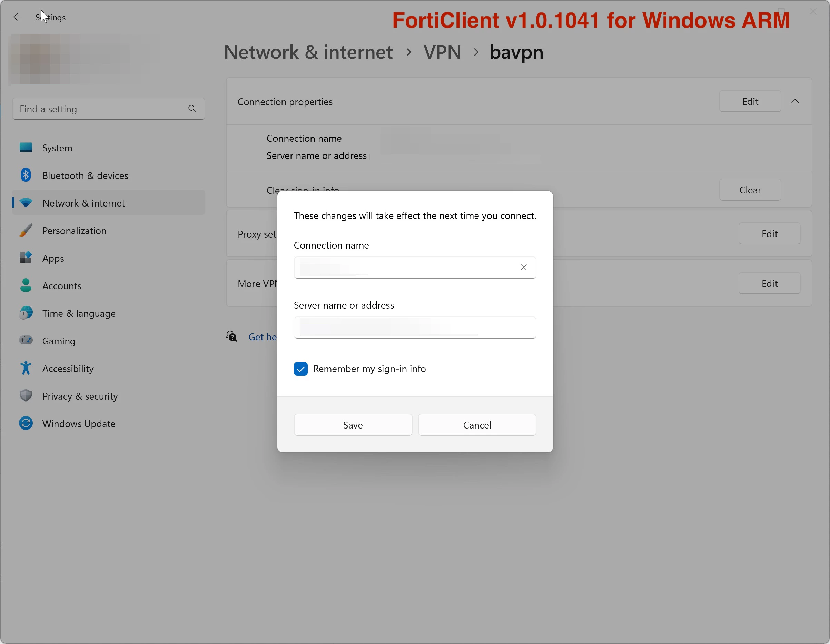
Task: Open Gaming settings
Action: pos(108,341)
